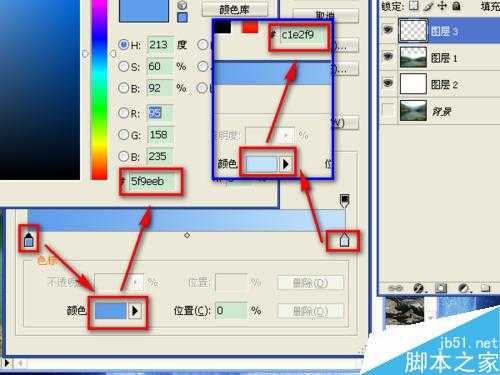Screen dimensions: 500x375
Task: Open the light-blue 颜色 arrow in inset
Action: pyautogui.click(x=286, y=164)
